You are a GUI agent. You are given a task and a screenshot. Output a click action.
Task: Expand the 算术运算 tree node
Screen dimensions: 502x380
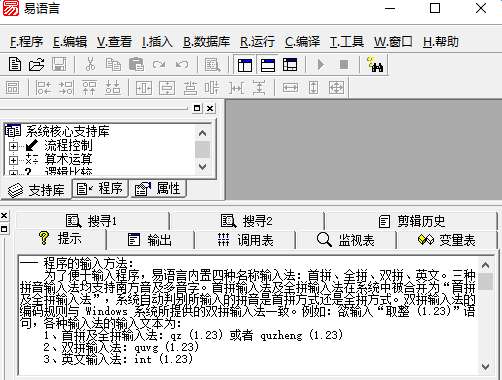pos(13,160)
